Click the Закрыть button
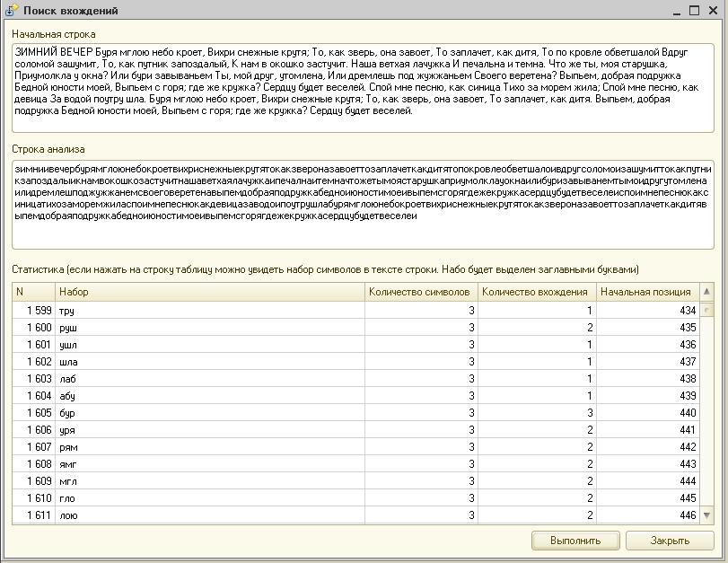 click(670, 541)
